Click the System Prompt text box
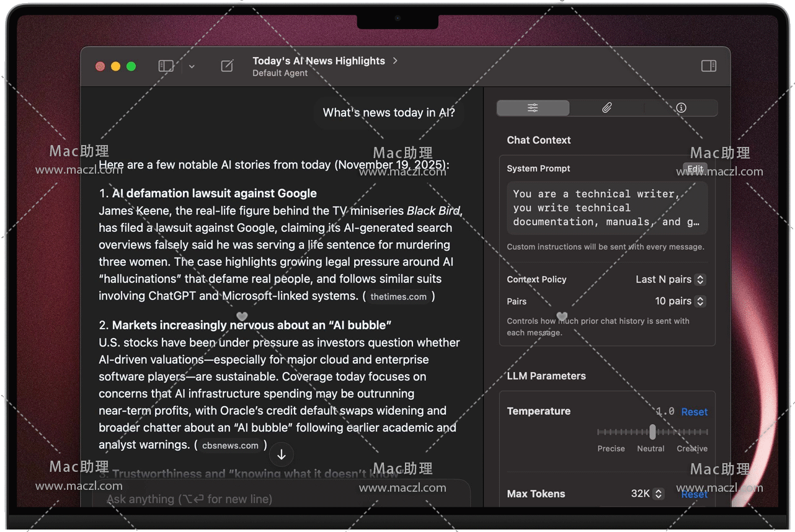795x532 pixels. (607, 208)
